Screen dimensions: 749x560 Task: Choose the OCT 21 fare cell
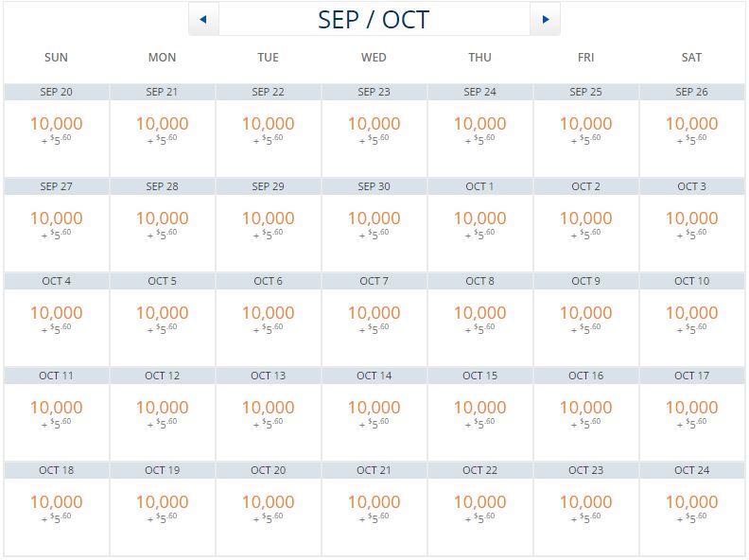pyautogui.click(x=374, y=508)
